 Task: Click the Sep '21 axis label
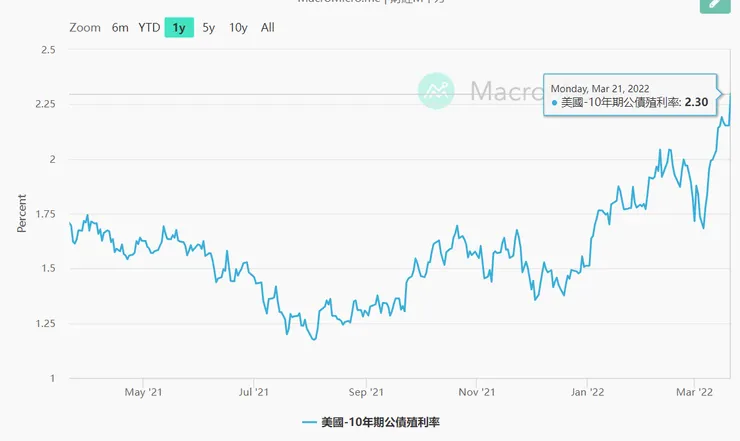tap(366, 392)
